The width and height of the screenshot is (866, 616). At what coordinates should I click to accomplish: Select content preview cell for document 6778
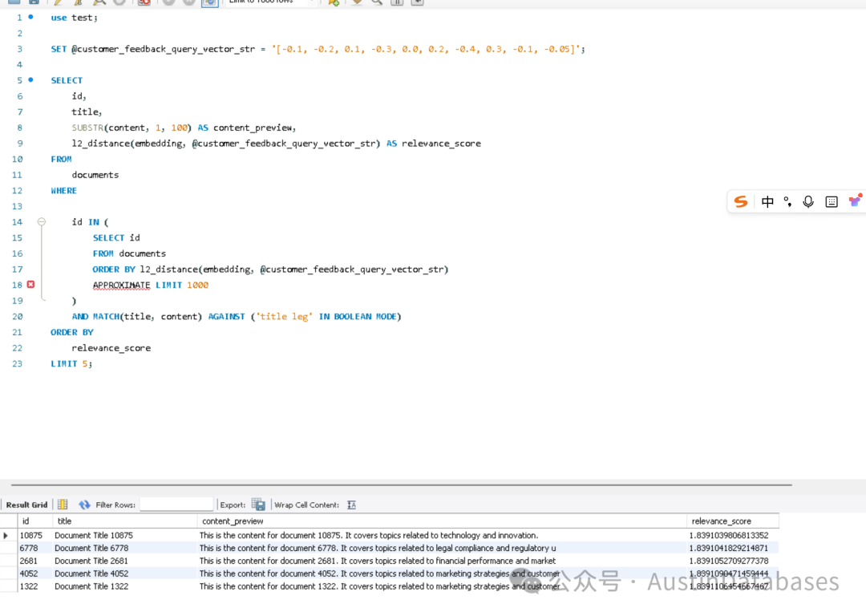pos(442,548)
